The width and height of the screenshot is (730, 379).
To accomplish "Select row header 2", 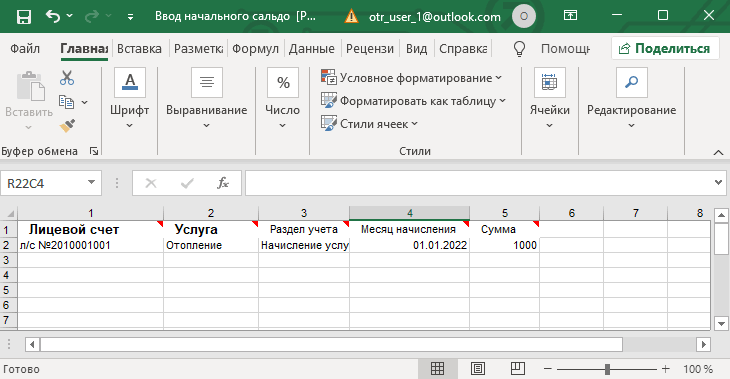I will (7, 245).
